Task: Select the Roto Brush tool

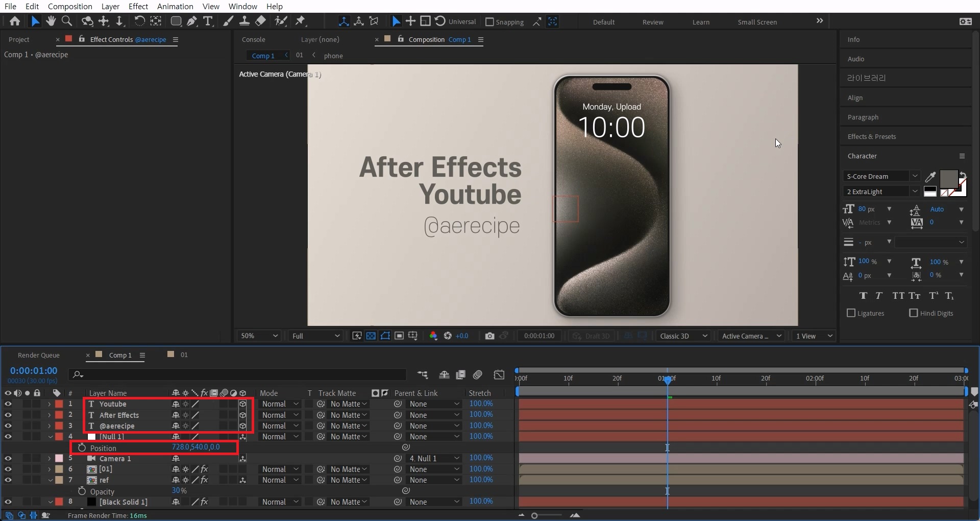Action: pos(281,21)
